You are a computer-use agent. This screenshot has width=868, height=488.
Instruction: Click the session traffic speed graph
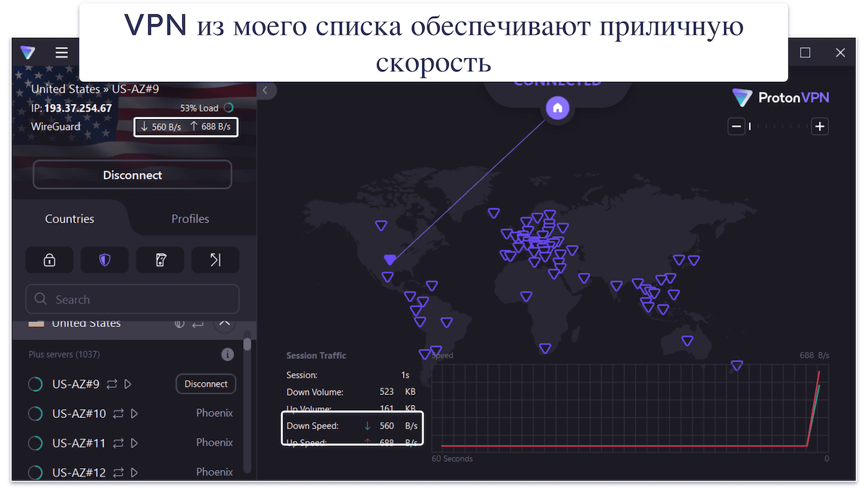[630, 407]
